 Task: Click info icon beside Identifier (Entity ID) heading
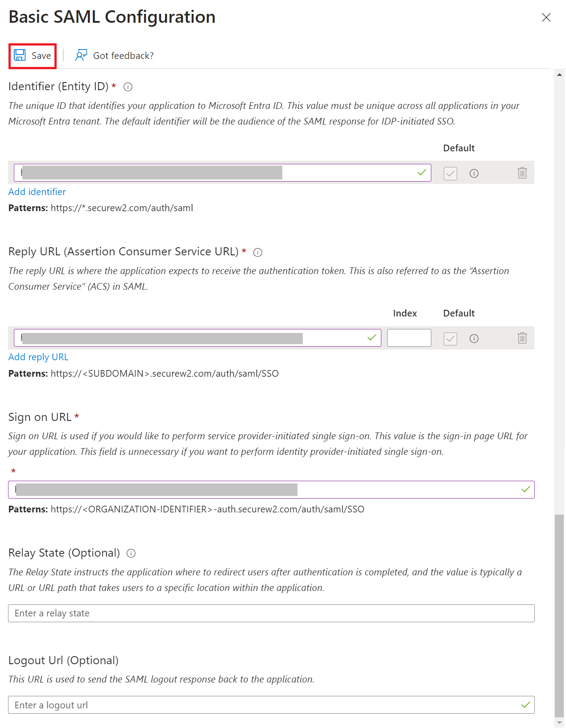pos(128,87)
